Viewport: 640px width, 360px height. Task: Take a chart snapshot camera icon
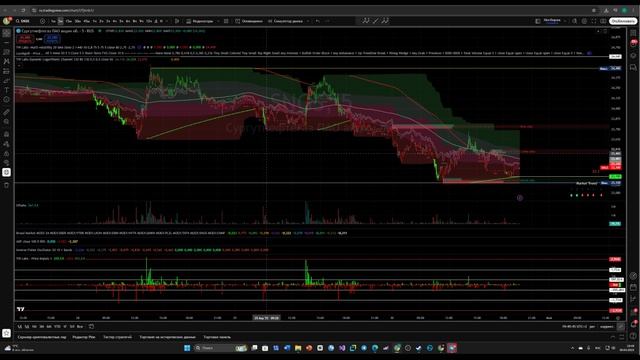click(x=603, y=21)
